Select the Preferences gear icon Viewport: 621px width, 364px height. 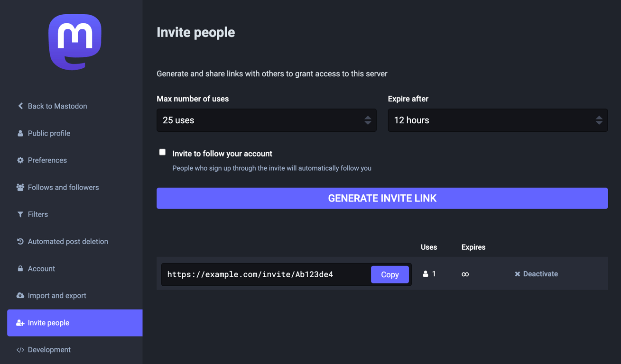[19, 160]
